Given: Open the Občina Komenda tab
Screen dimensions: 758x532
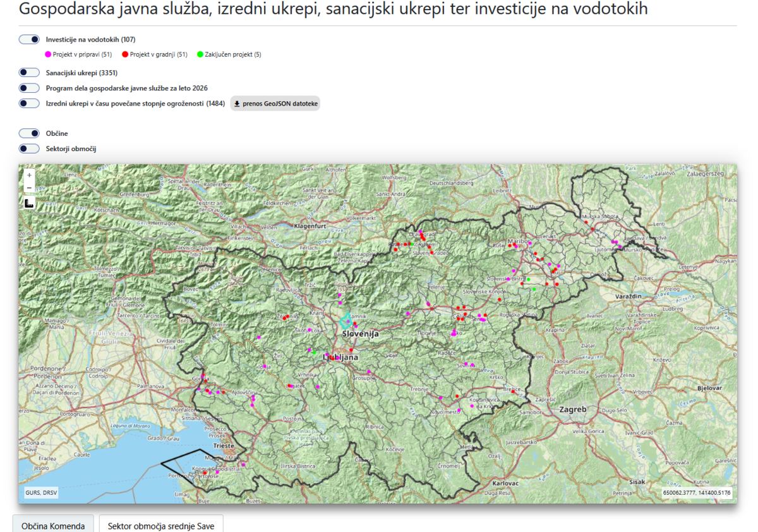Looking at the screenshot, I should (53, 525).
